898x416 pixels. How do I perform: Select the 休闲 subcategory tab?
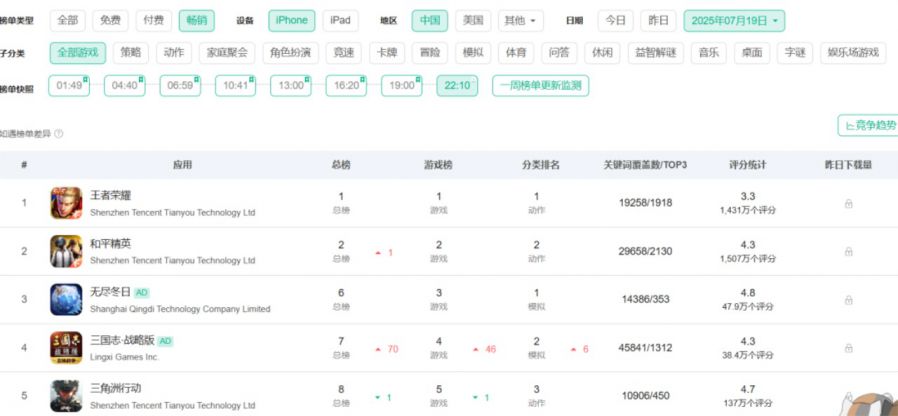click(x=602, y=53)
